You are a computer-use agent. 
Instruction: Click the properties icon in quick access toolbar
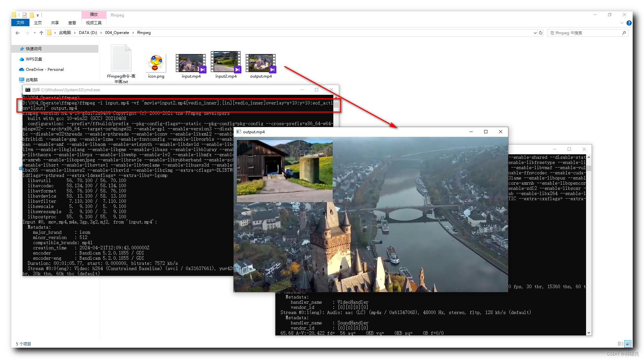point(24,15)
